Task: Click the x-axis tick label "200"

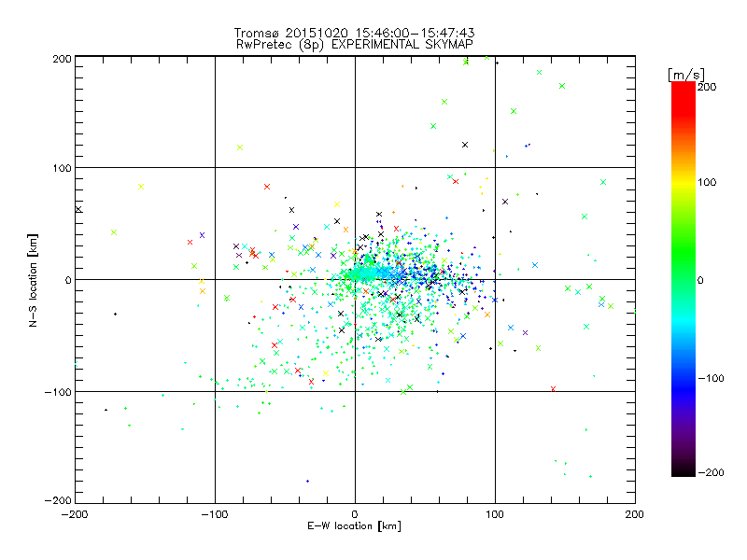Action: point(635,514)
